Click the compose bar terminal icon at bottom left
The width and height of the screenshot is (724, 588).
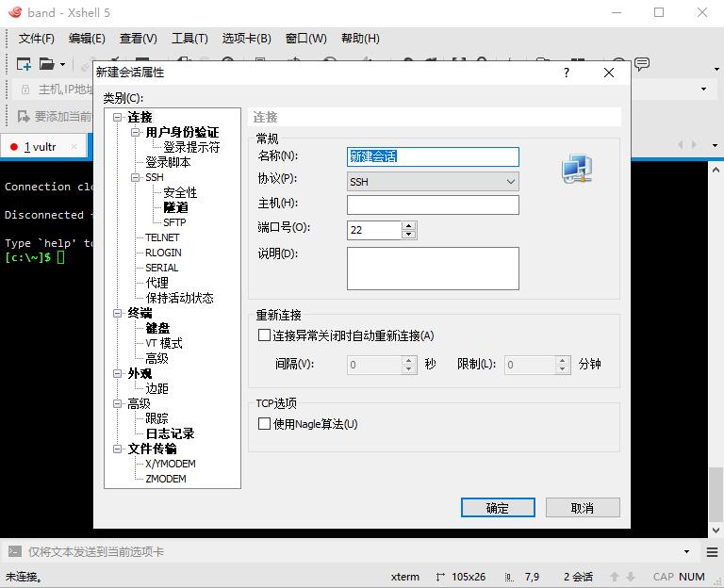(x=15, y=551)
